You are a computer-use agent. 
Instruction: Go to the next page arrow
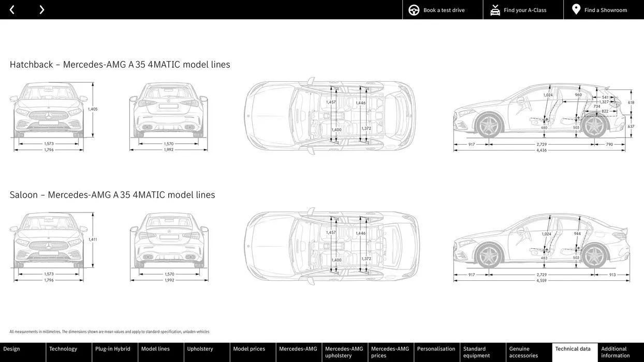pyautogui.click(x=41, y=10)
